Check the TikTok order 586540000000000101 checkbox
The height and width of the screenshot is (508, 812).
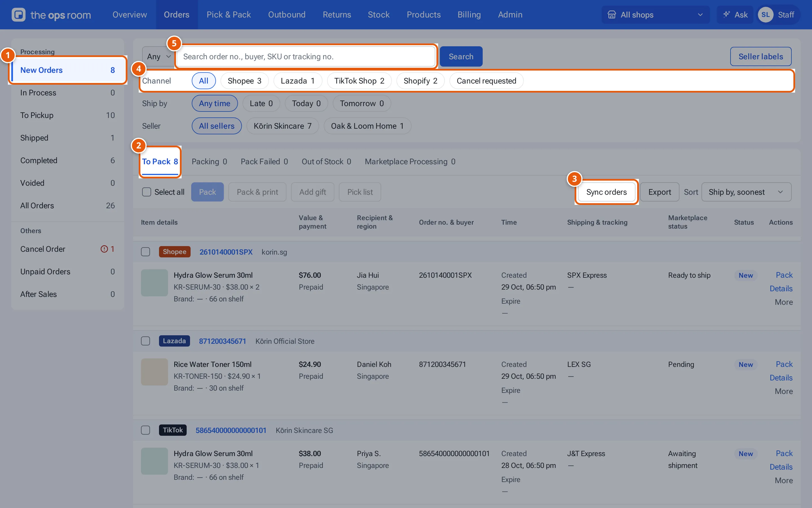(x=145, y=430)
